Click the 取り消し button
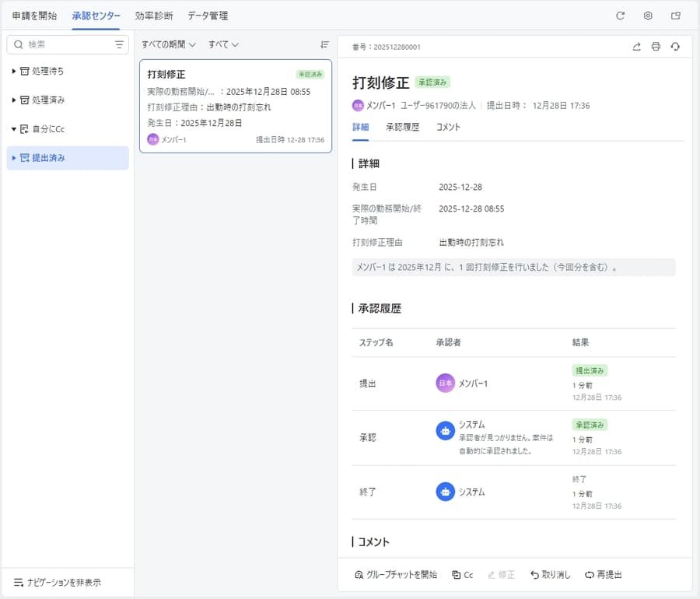The width and height of the screenshot is (700, 599). point(550,575)
